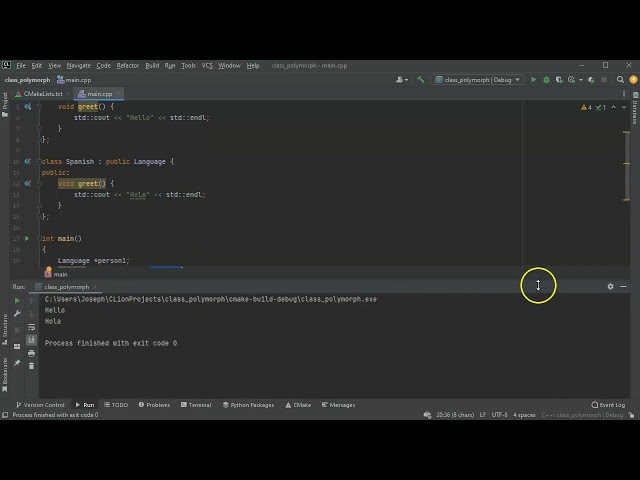Open the Build menu
The image size is (640, 480).
152,65
